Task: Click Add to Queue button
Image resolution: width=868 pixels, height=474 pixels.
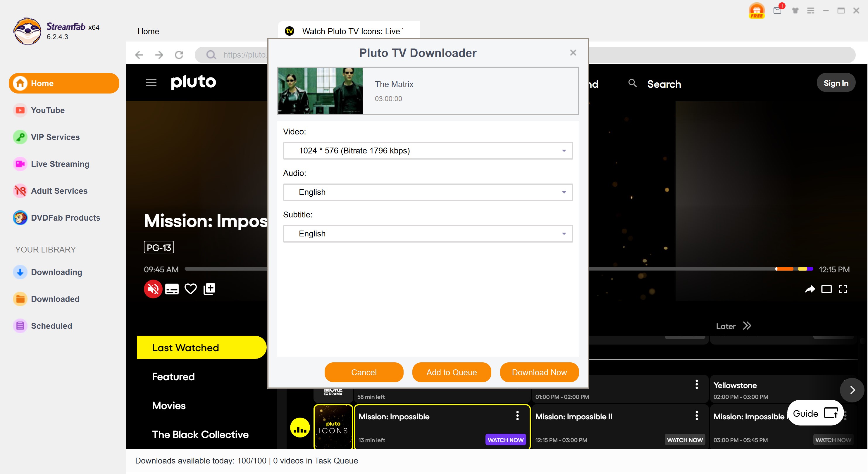Action: pos(452,372)
